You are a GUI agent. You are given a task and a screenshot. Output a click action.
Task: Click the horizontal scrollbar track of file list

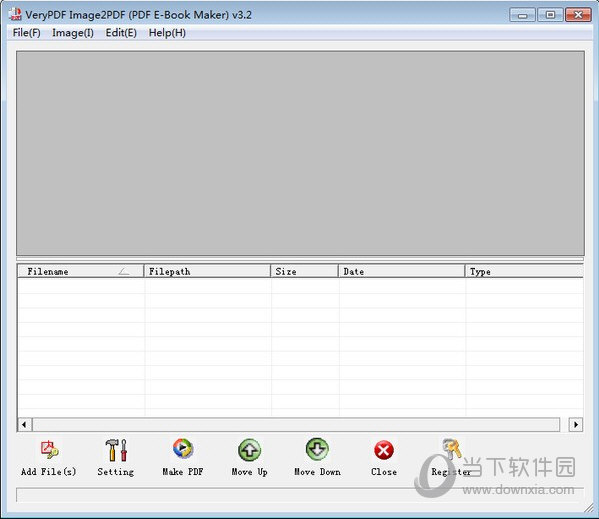(x=296, y=424)
